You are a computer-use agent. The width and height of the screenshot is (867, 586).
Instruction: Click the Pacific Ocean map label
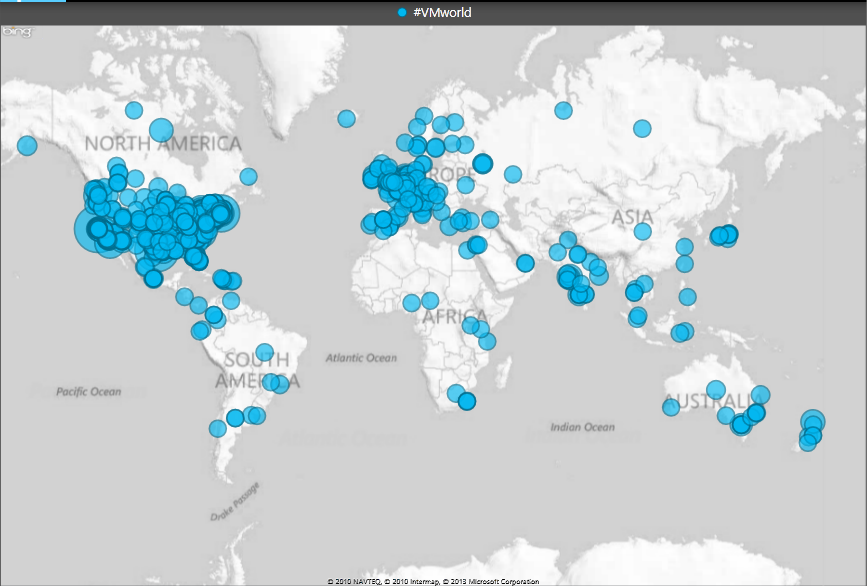[88, 391]
